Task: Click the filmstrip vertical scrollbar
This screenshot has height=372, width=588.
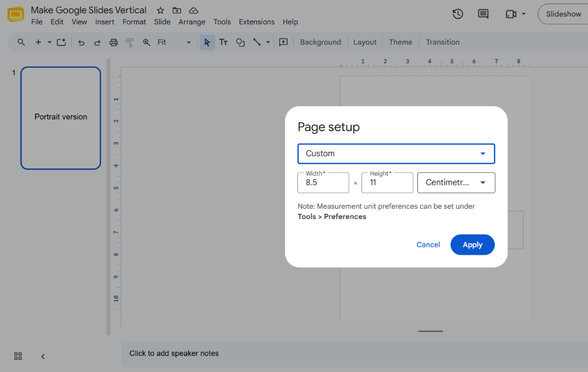Action: click(x=108, y=197)
